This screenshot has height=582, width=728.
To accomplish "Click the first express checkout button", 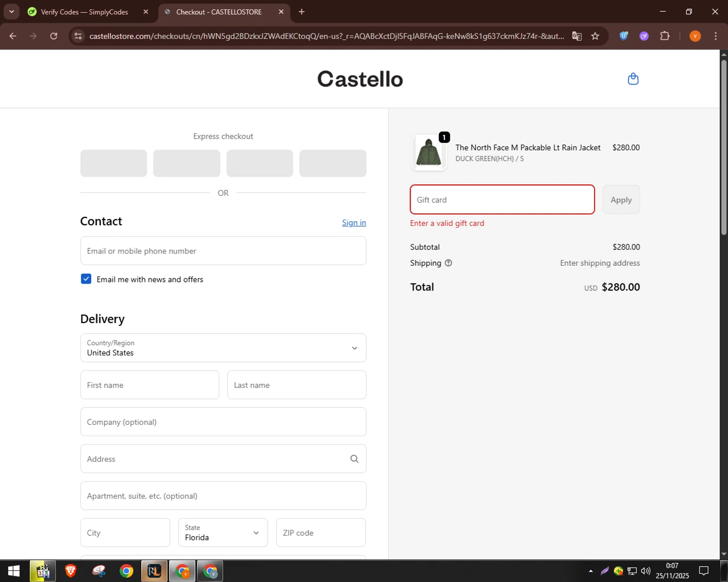I will point(114,163).
